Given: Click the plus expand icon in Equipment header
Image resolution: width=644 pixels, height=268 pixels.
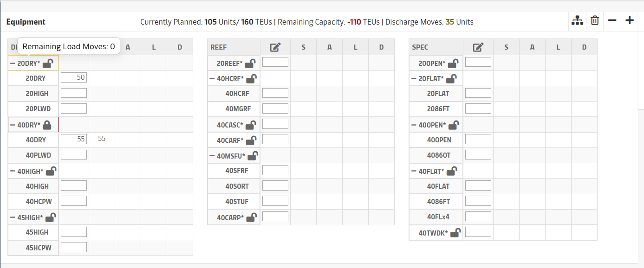Looking at the screenshot, I should pyautogui.click(x=630, y=21).
